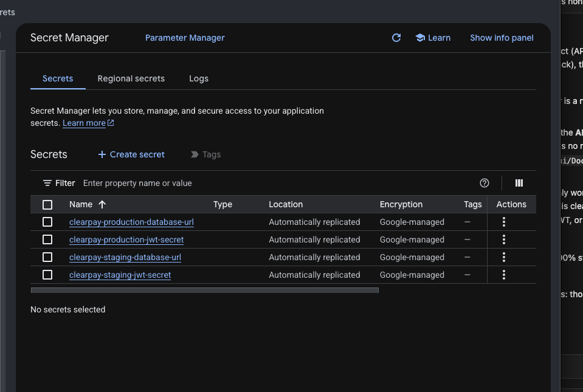
Task: Open clearpay-production-jwt-secret secret
Action: click(x=126, y=239)
